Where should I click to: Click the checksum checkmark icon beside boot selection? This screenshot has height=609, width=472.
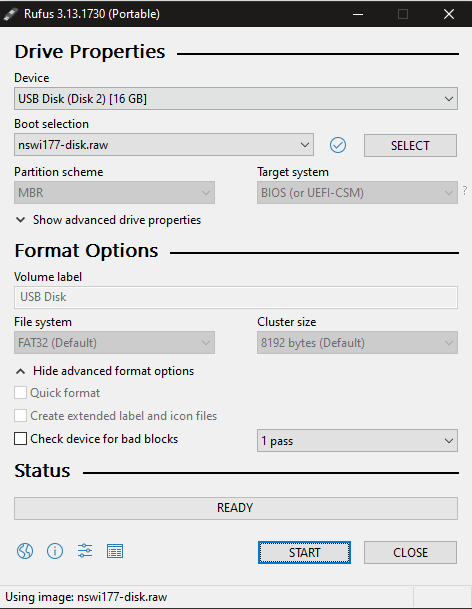pos(338,145)
